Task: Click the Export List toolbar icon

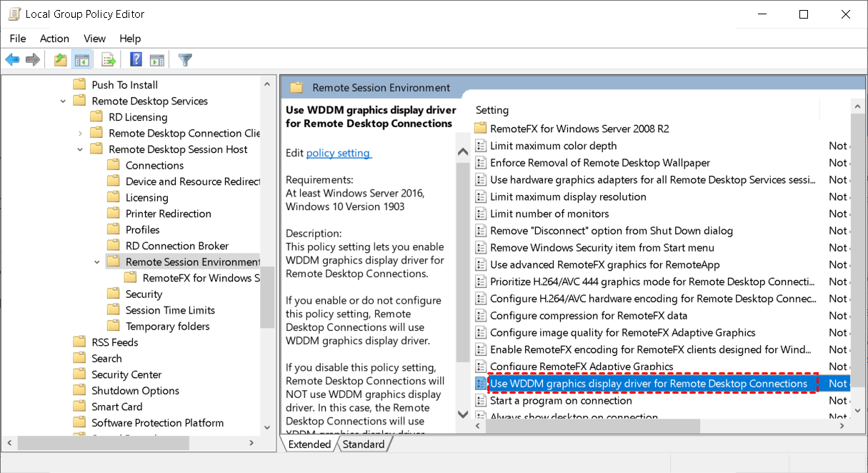Action: [x=109, y=60]
